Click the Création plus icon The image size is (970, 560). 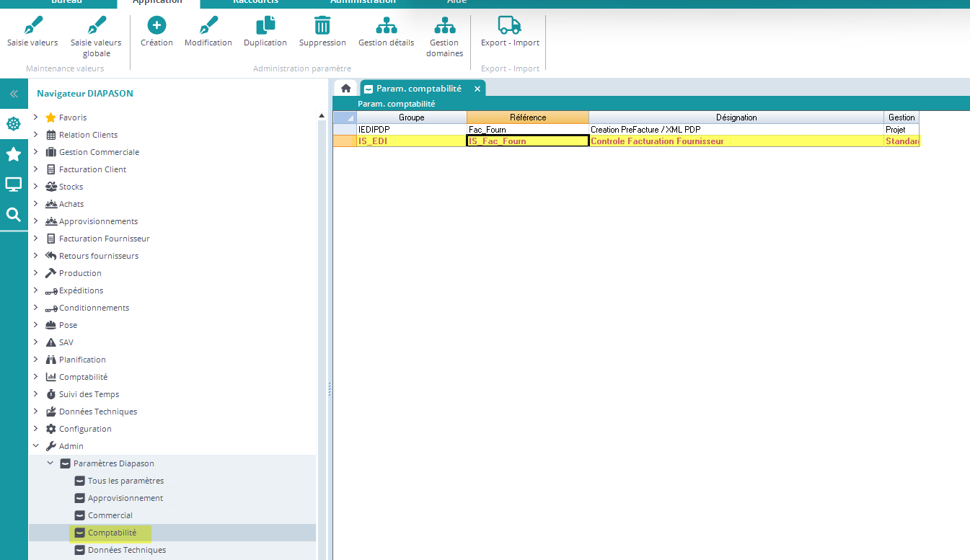[156, 26]
